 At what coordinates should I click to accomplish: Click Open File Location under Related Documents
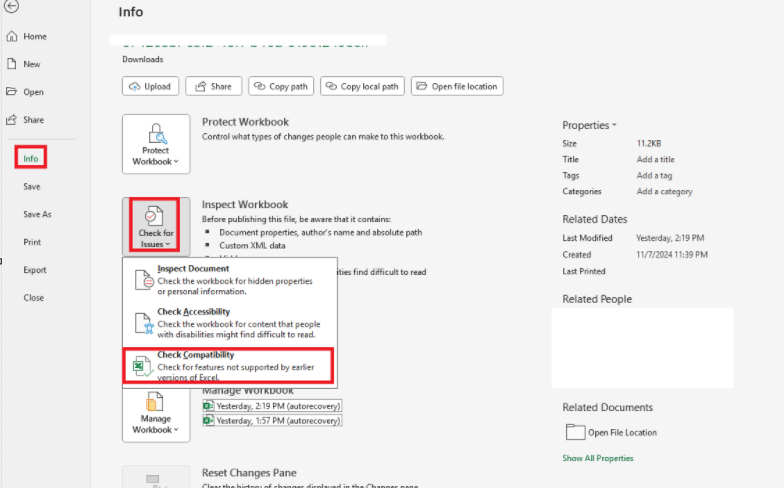click(x=622, y=432)
